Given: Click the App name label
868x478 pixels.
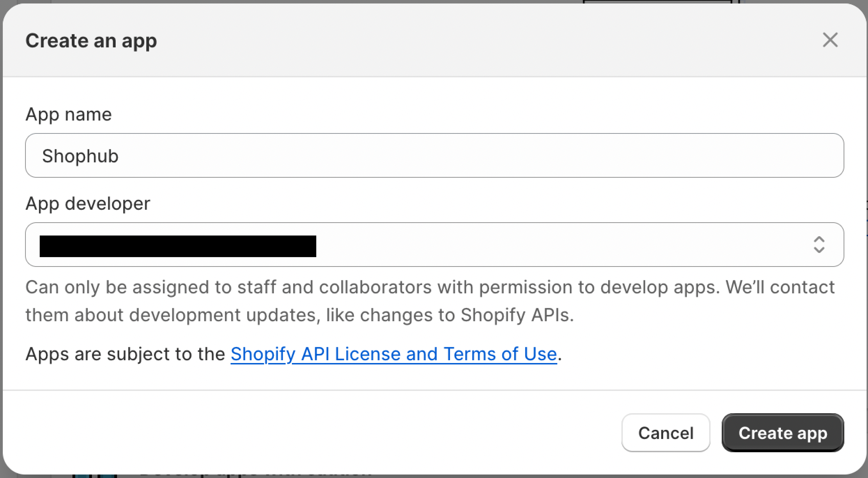Looking at the screenshot, I should click(68, 114).
